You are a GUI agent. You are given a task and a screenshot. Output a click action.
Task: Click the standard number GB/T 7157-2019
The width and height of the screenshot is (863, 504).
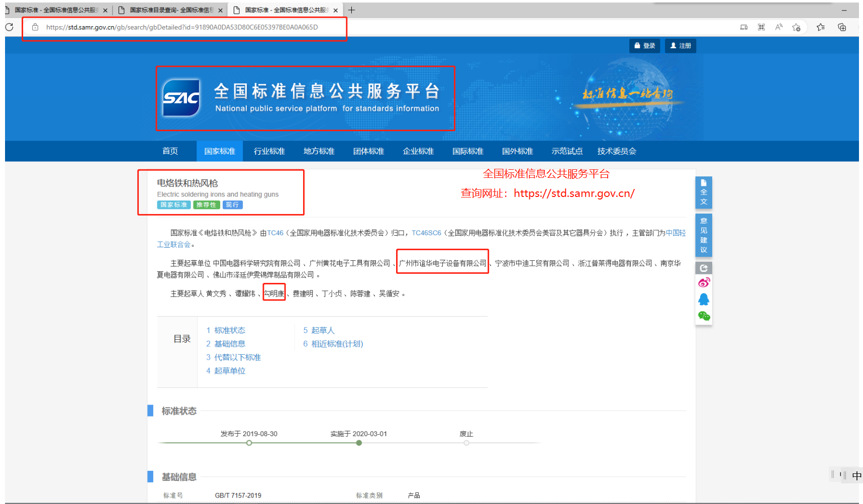238,496
